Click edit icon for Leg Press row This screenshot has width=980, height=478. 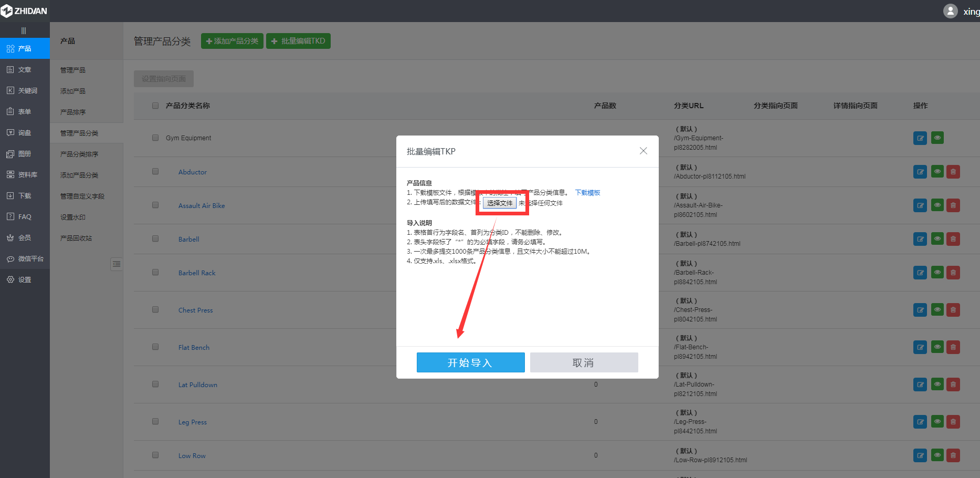(x=920, y=422)
